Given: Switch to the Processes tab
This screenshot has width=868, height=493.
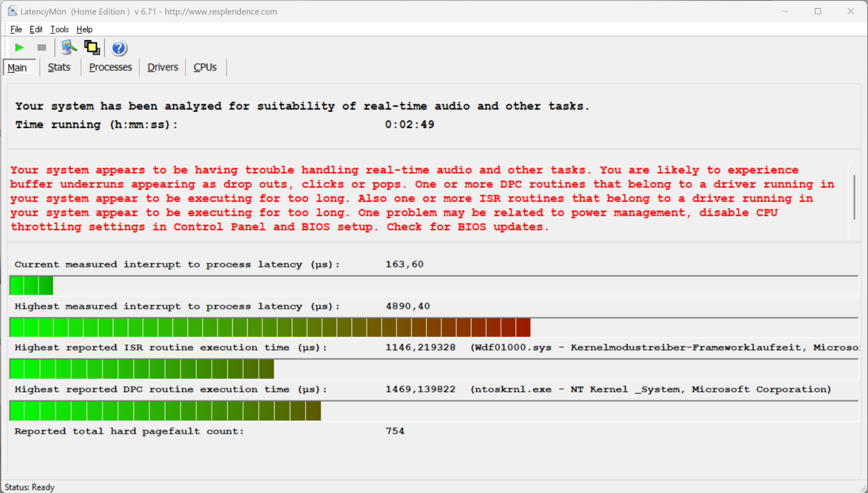Looking at the screenshot, I should click(110, 67).
